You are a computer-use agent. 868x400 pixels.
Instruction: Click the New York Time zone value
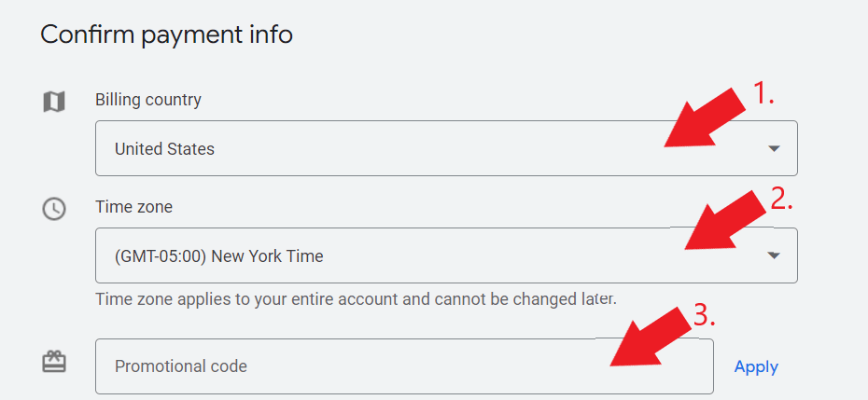coord(218,255)
